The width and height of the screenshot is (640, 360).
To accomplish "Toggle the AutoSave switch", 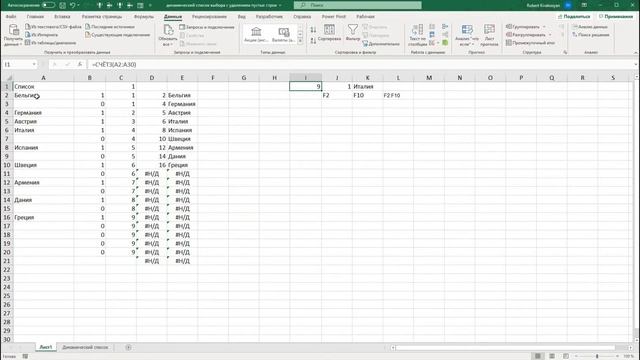I will (48, 5).
